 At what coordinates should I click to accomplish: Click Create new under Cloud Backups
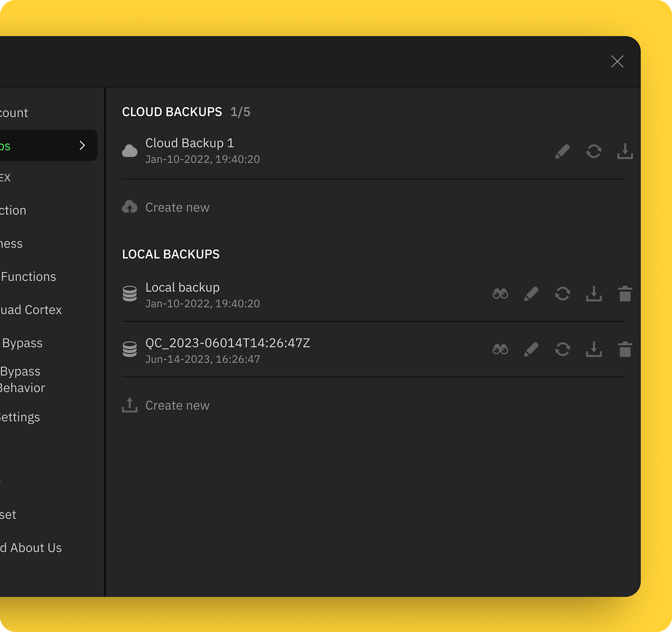pyautogui.click(x=177, y=208)
